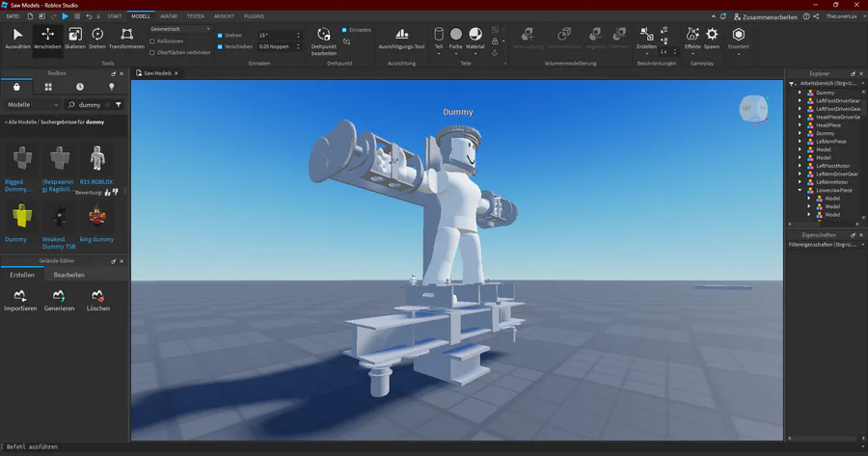Select the Transformieren tool
Viewport: 868px width, 456px height.
click(126, 39)
